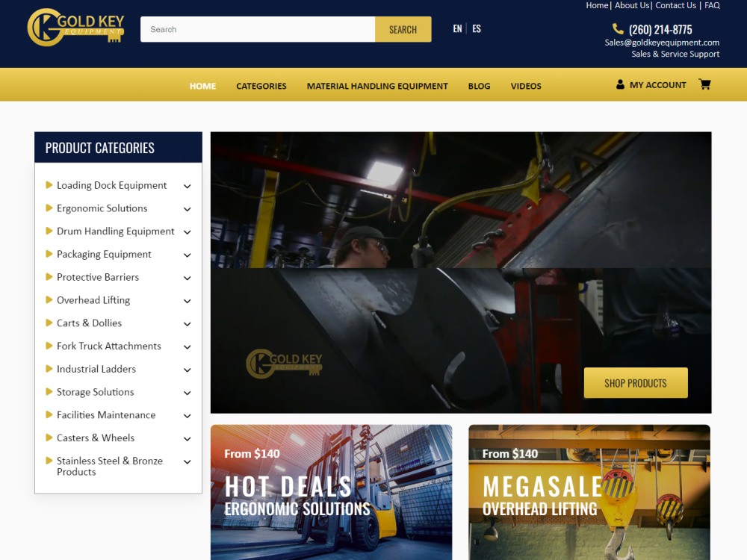Image resolution: width=747 pixels, height=560 pixels.
Task: Click the SEARCH button
Action: click(403, 30)
